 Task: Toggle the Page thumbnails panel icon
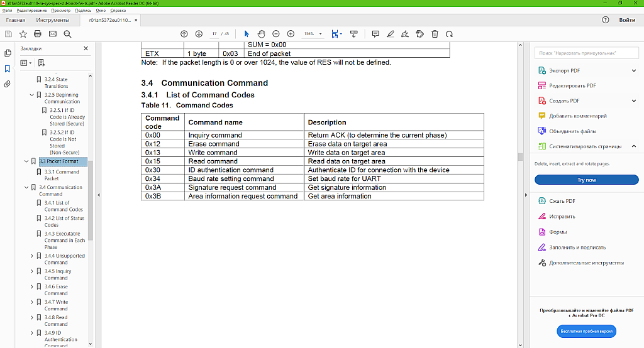tap(8, 53)
